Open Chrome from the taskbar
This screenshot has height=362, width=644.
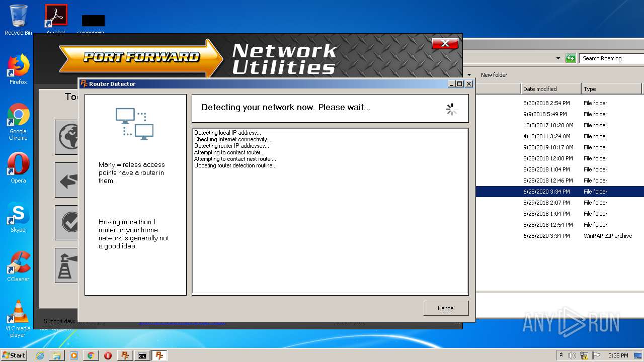pyautogui.click(x=91, y=355)
